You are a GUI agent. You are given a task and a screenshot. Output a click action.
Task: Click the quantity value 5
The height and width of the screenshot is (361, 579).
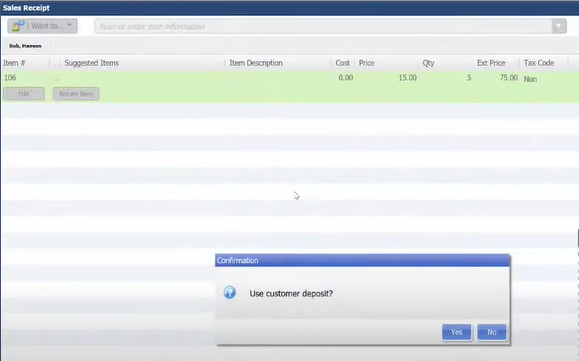click(469, 78)
